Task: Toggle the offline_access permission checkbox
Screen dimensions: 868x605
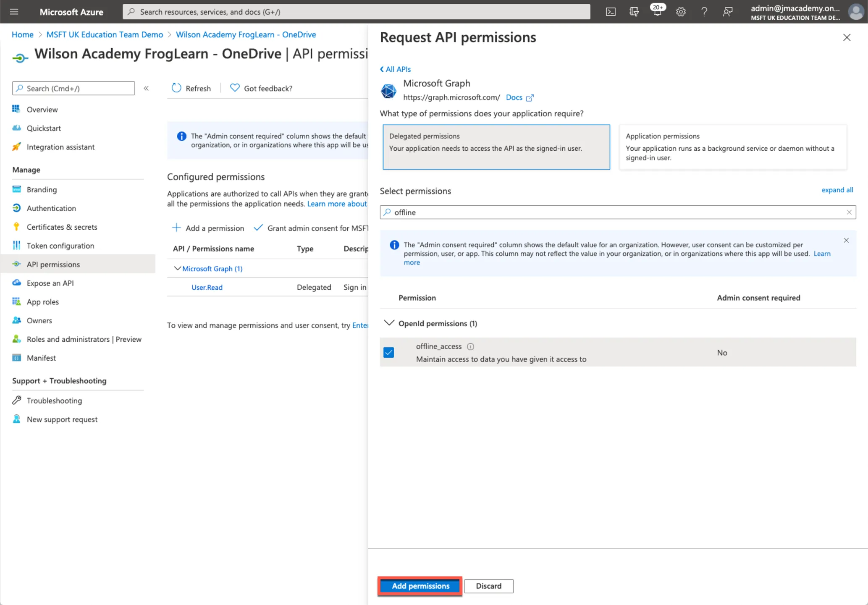Action: click(388, 352)
